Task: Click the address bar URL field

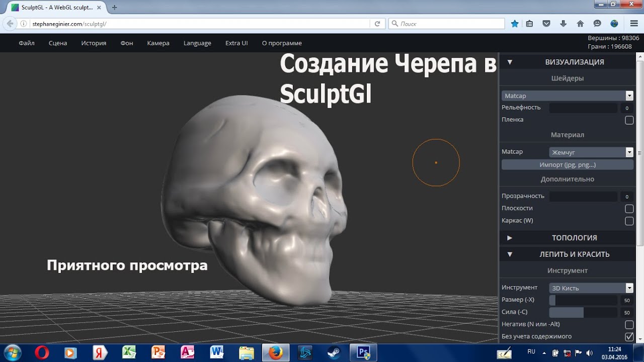Action: (x=200, y=24)
